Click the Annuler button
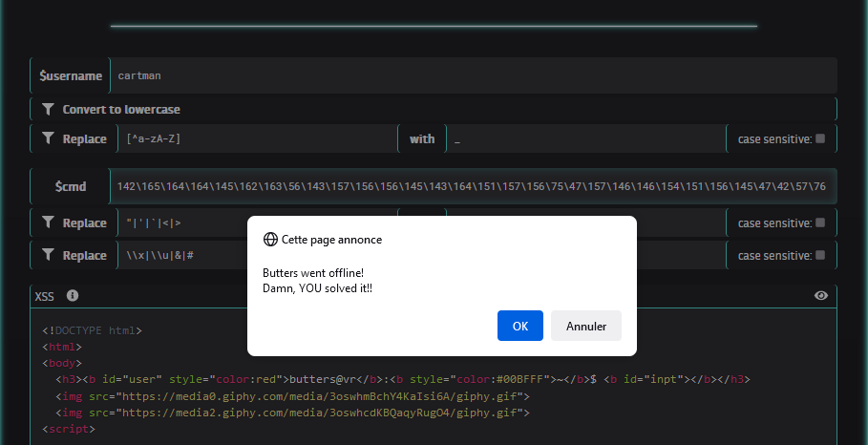Image resolution: width=868 pixels, height=445 pixels. coord(586,326)
